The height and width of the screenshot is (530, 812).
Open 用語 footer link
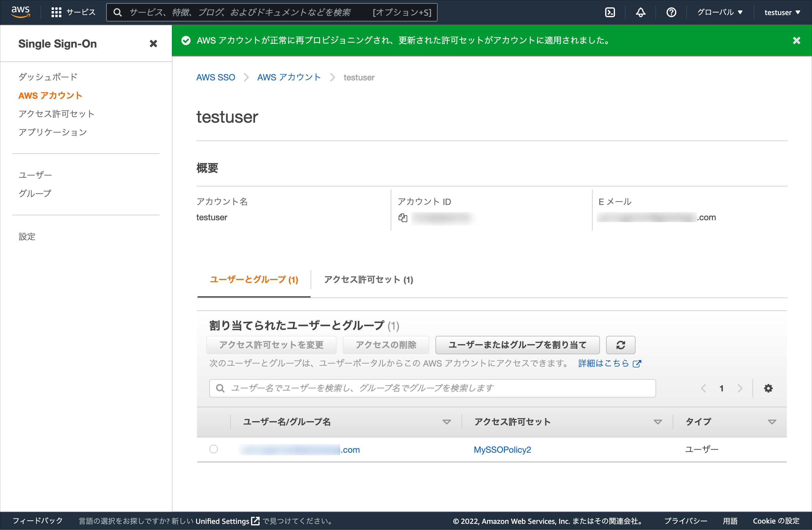[730, 521]
